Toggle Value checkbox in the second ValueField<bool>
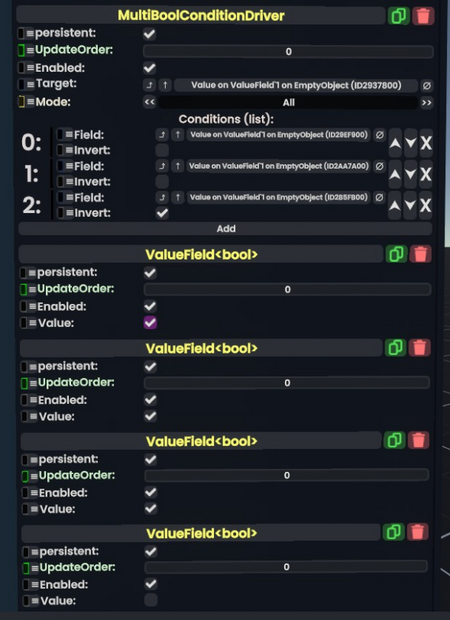 150,416
